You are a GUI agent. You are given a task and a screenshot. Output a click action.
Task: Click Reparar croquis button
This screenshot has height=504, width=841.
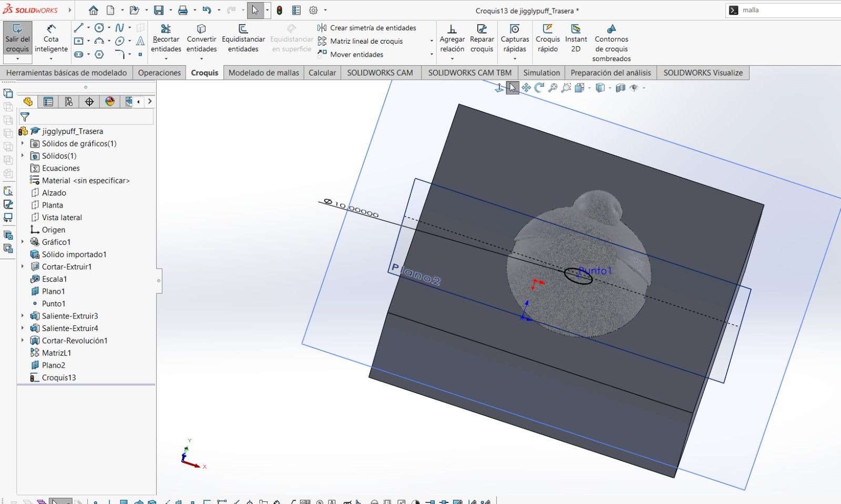click(482, 38)
